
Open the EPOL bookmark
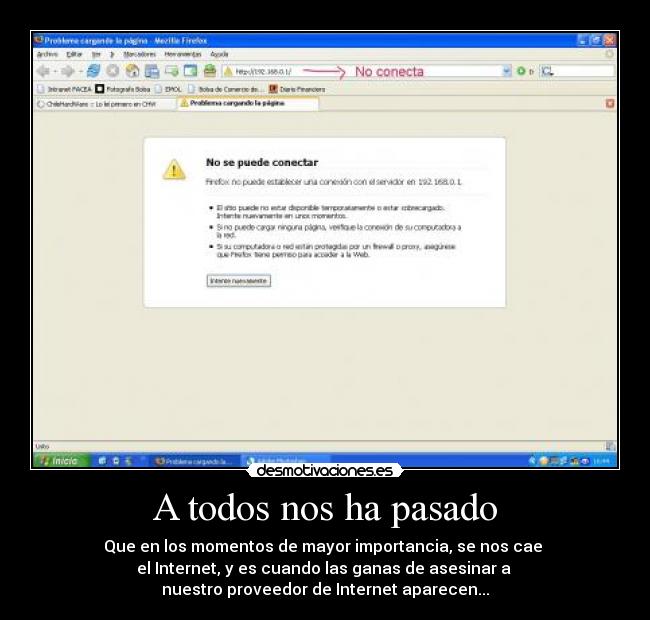168,89
